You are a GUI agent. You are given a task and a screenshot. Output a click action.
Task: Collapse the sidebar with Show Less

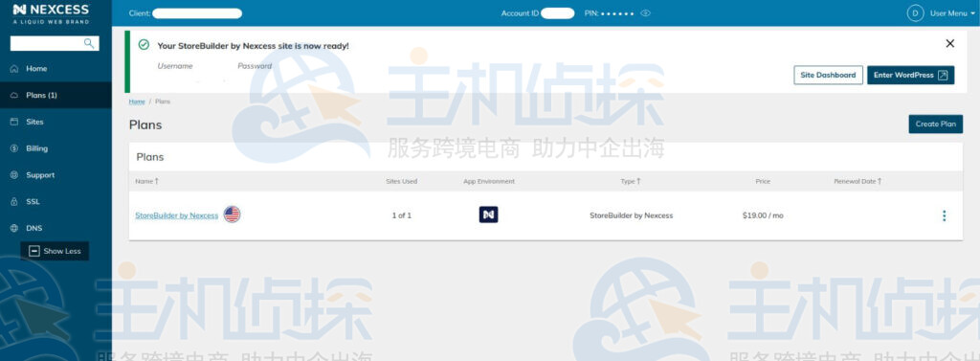coord(55,251)
